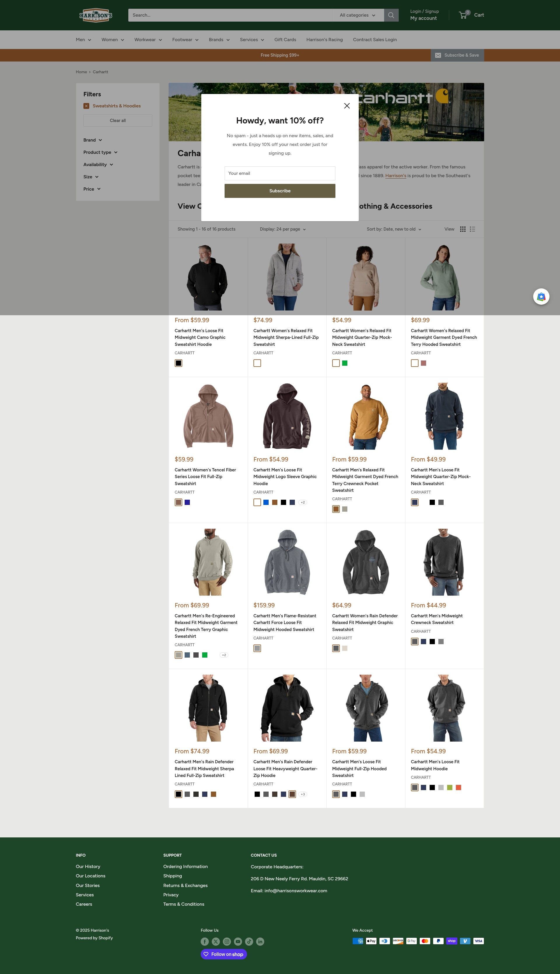Screen dimensions: 560x974
Task: Click Home breadcrumb link
Action: tap(81, 72)
